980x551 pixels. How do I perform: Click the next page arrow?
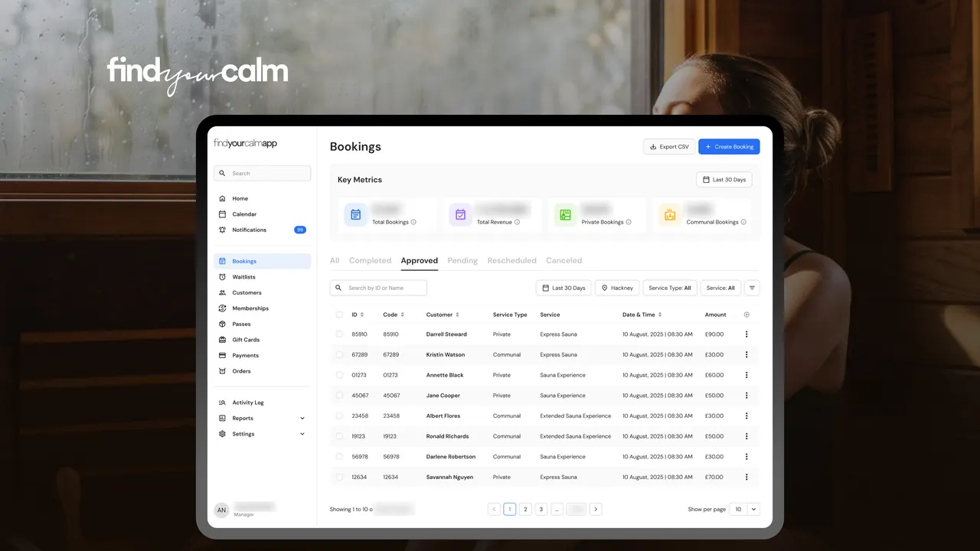(596, 509)
